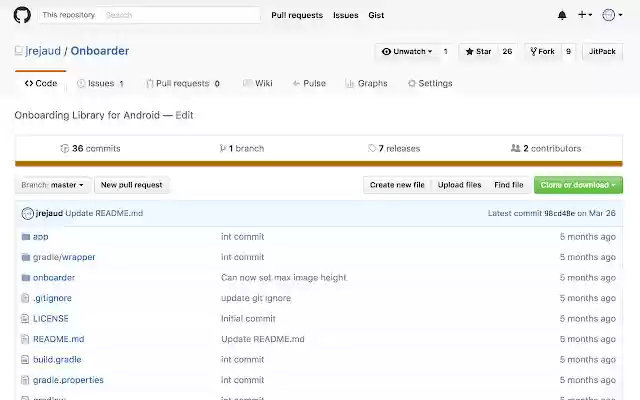This screenshot has width=640, height=400.
Task: Open the Clone or download dropdown
Action: tap(578, 185)
